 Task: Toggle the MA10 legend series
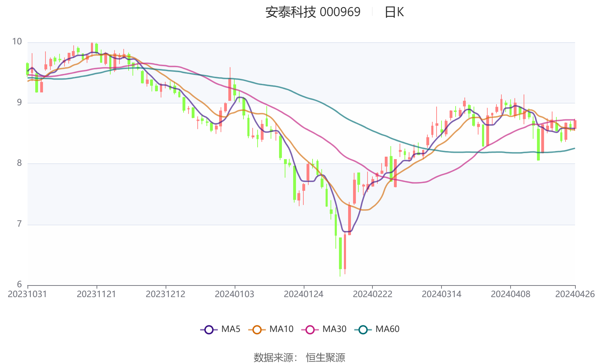coord(271,330)
